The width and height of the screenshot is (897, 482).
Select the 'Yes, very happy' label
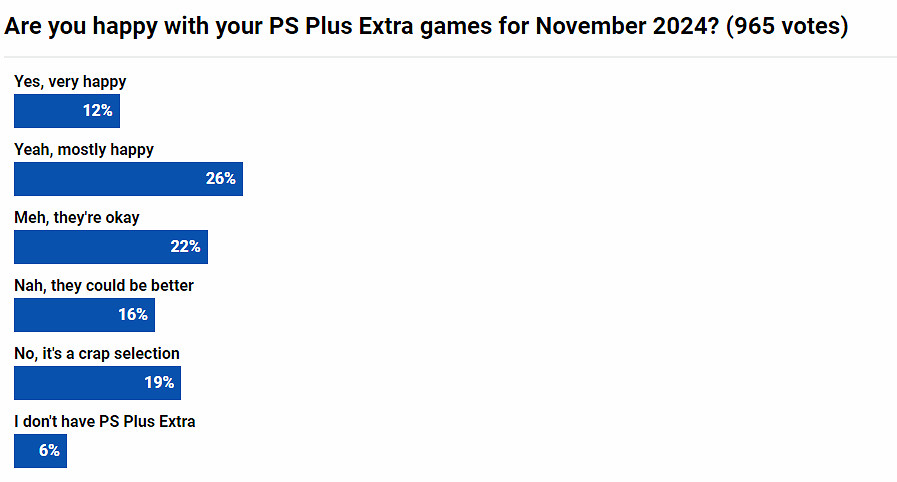(x=70, y=82)
